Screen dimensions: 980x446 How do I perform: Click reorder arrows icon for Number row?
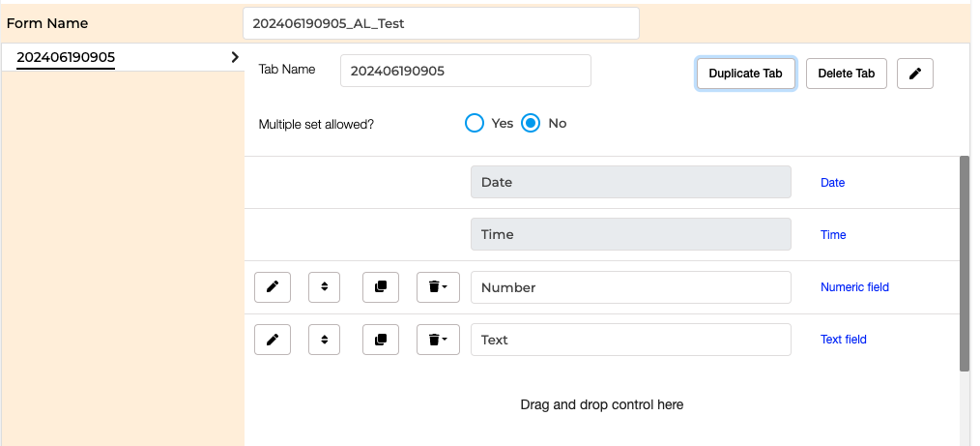(325, 287)
